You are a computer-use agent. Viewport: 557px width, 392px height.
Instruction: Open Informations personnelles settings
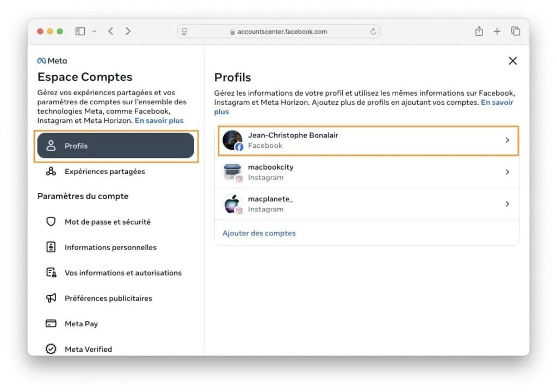[x=110, y=247]
